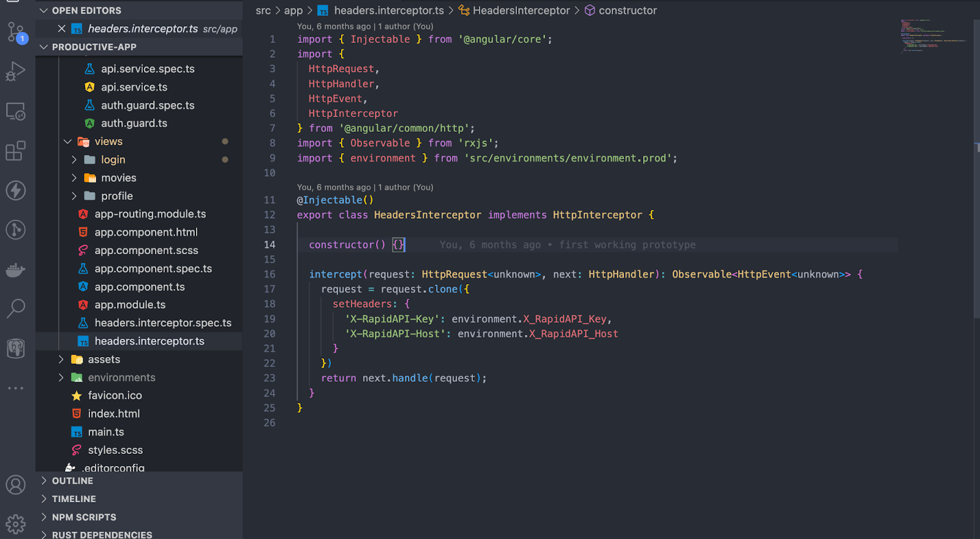Click the GitLens author lens above line 1
This screenshot has width=980, height=539.
click(x=365, y=26)
